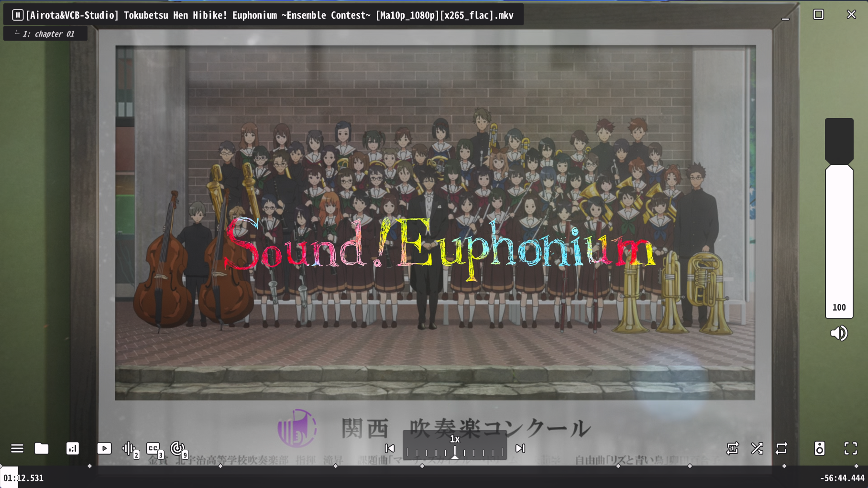
Task: Click the '1: chapter 01' label
Action: point(48,34)
